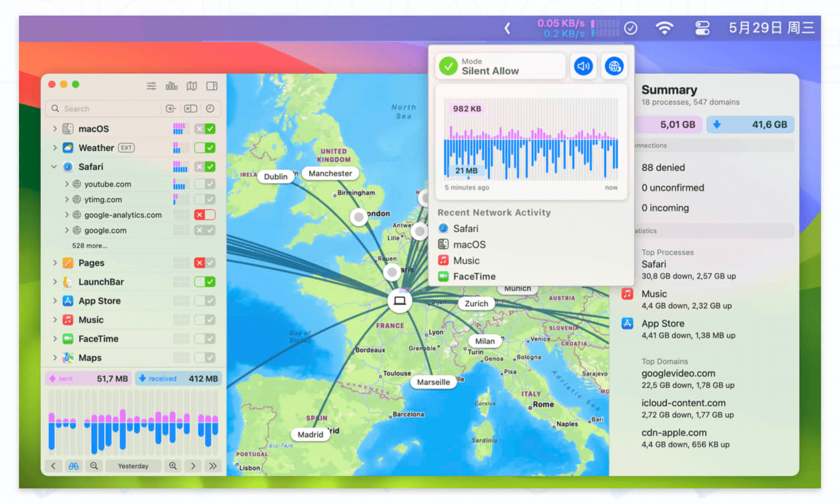Click the Yesterday time range button
Screen dimensions: 840x504
coord(133,466)
